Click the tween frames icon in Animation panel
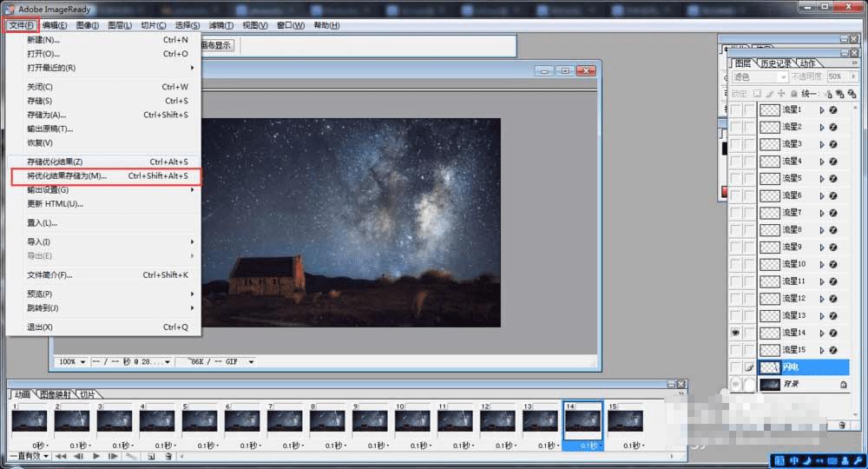Viewport: 868px width, 469px height. [x=131, y=456]
